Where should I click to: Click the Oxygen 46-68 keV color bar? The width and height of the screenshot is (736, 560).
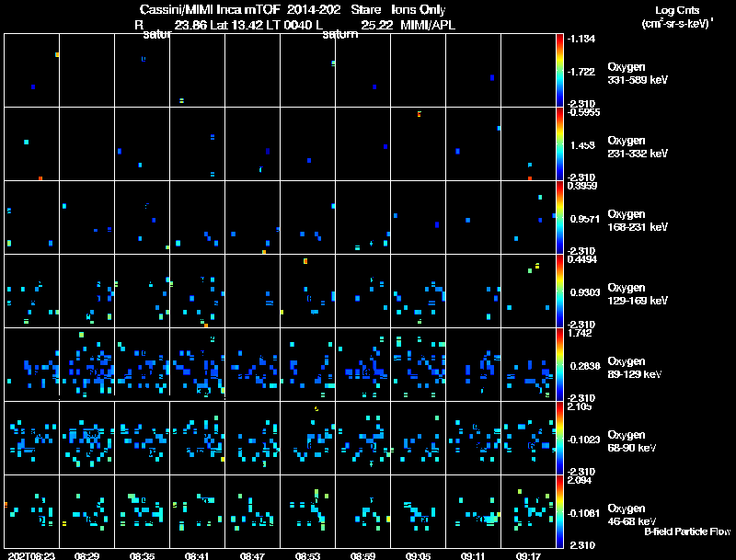560,511
